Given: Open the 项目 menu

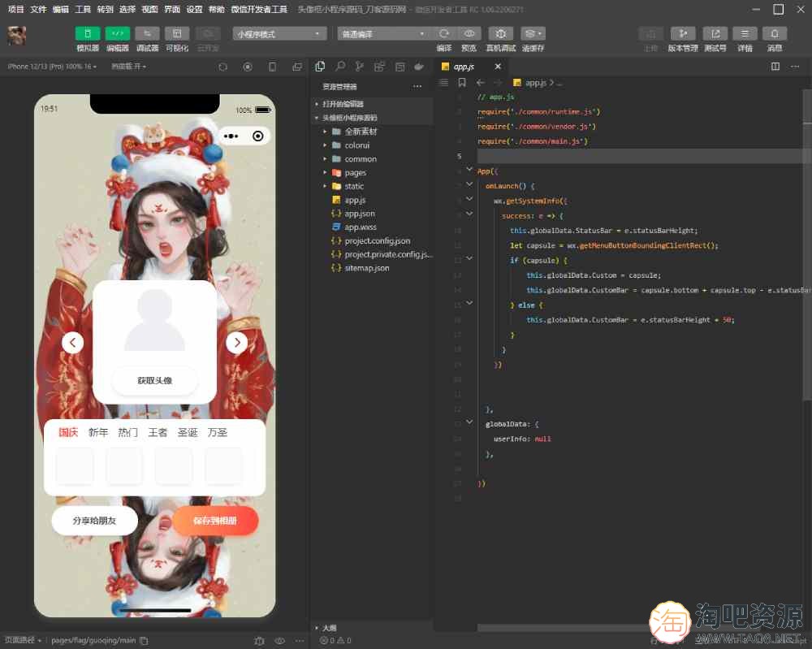Looking at the screenshot, I should (16, 9).
